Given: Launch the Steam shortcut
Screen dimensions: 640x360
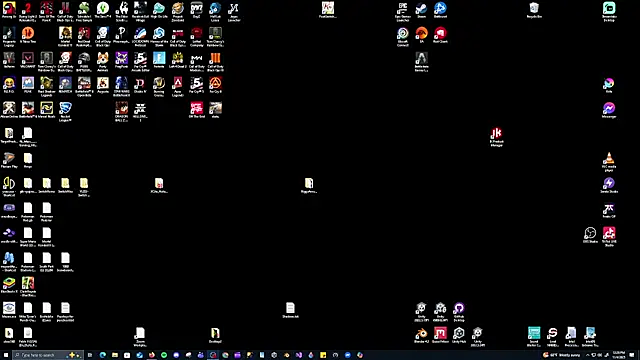Looking at the screenshot, I should coord(421,10).
